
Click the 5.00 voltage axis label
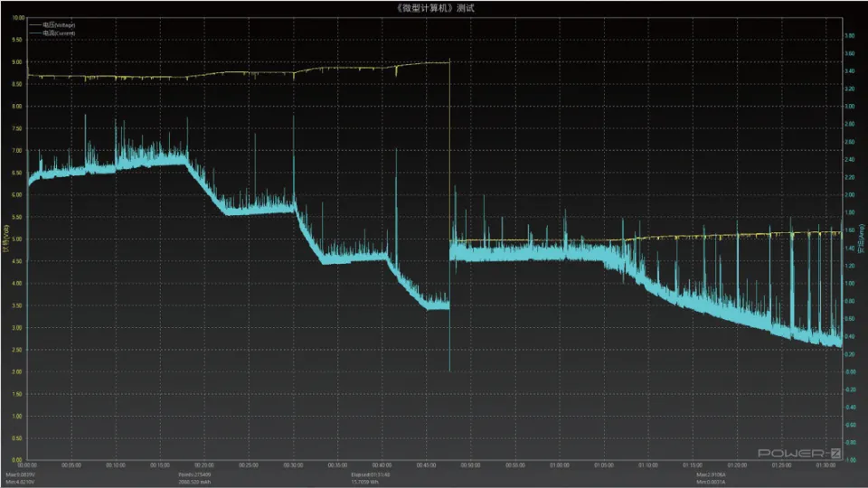click(x=18, y=239)
